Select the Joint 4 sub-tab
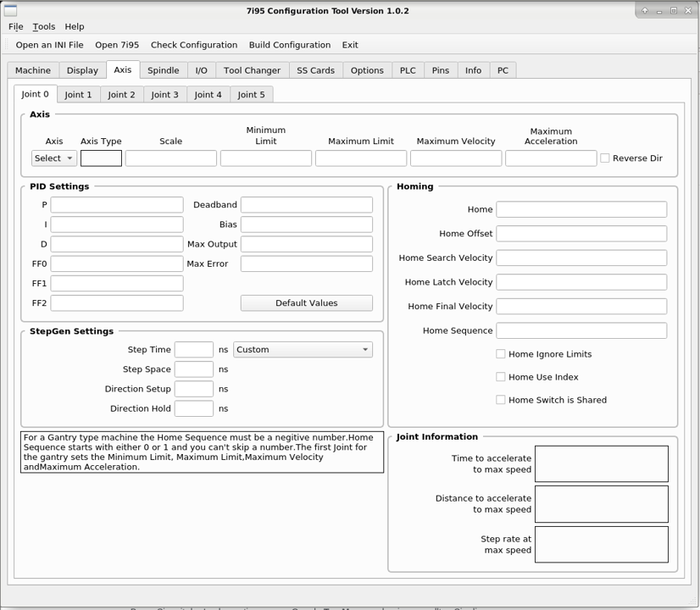The height and width of the screenshot is (610, 700). [208, 95]
